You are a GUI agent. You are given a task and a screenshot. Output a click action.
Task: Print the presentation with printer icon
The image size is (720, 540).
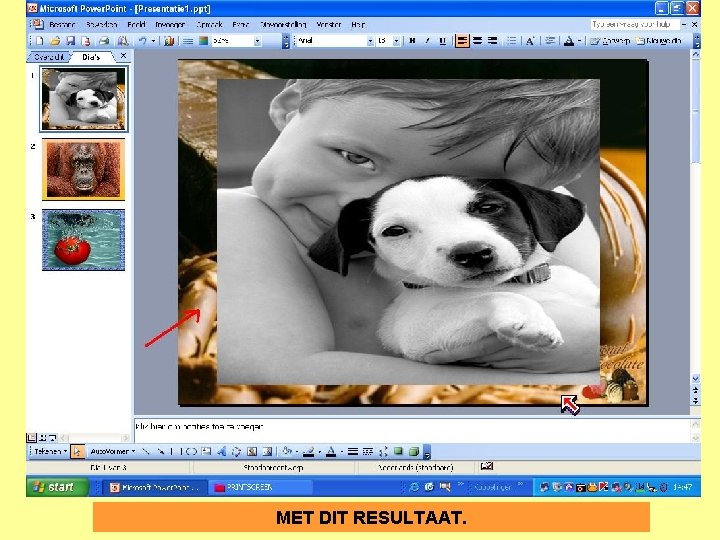point(104,41)
